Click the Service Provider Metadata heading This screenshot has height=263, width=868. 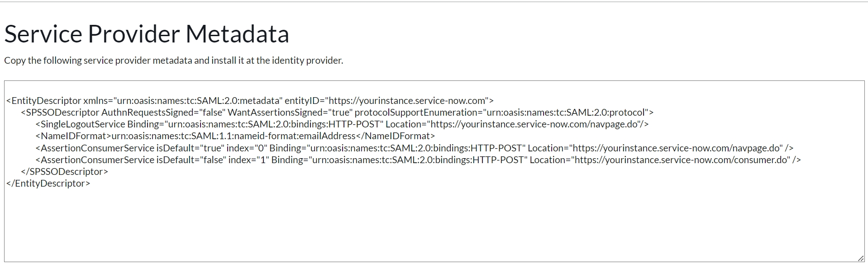click(147, 34)
